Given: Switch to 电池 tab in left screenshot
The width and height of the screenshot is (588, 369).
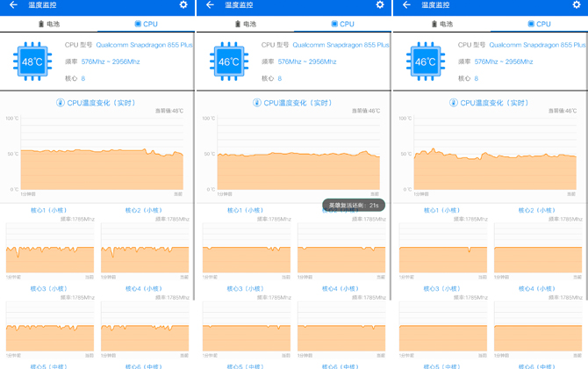Looking at the screenshot, I should point(49,24).
